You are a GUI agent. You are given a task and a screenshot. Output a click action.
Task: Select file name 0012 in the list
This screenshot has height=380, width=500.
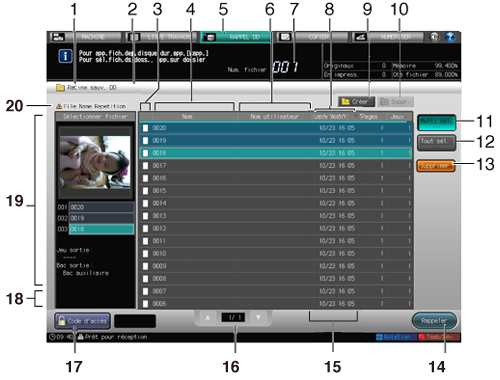(159, 228)
